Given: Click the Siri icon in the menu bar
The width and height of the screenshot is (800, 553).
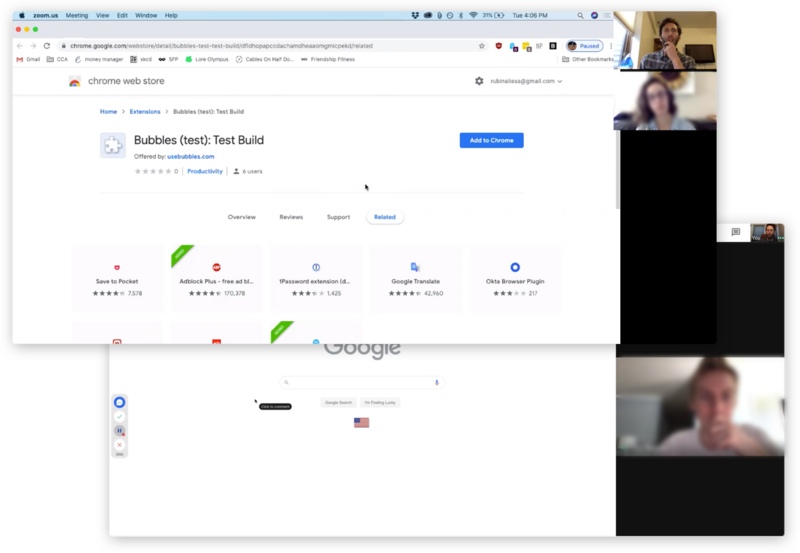Looking at the screenshot, I should click(594, 16).
